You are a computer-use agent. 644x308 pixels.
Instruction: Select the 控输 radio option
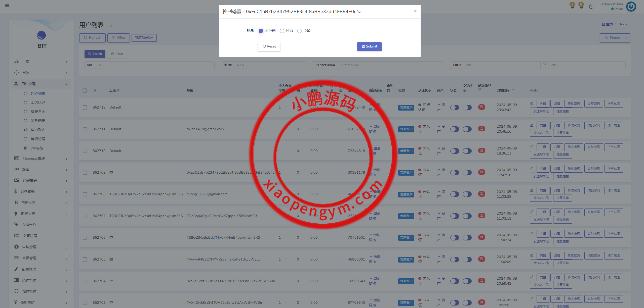point(299,31)
